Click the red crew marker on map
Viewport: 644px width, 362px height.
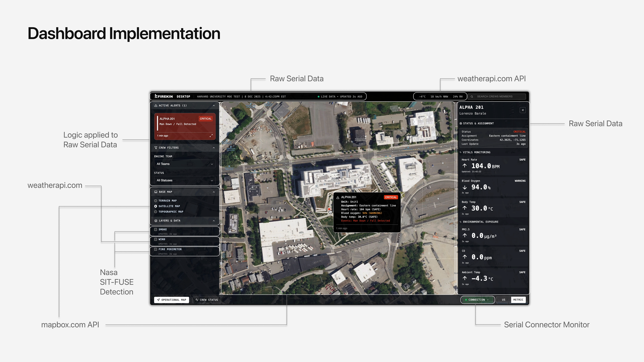tap(329, 209)
